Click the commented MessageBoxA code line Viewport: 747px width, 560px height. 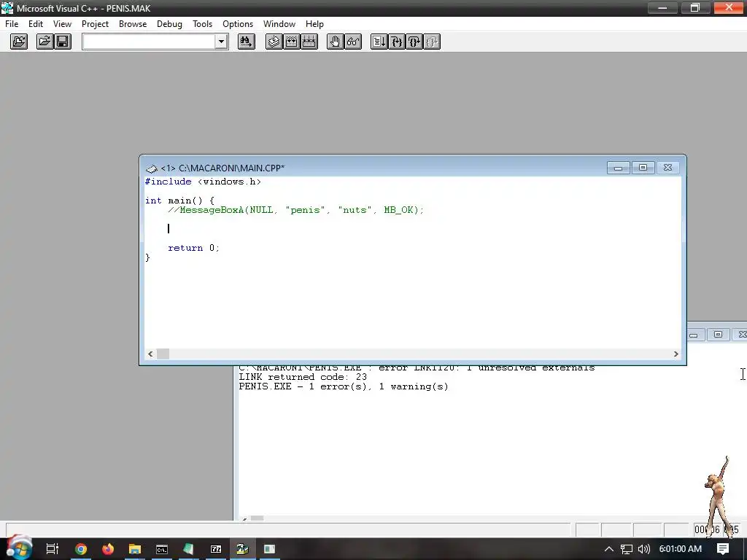coord(296,210)
